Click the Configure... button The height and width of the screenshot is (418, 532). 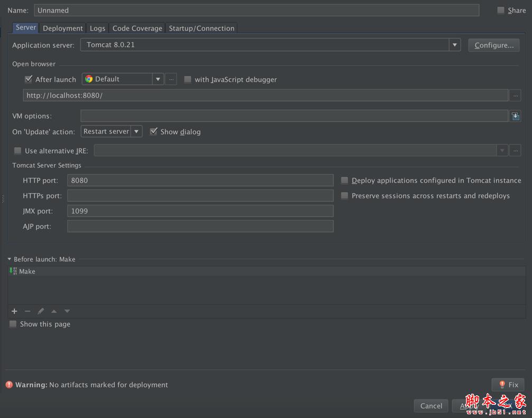(493, 45)
